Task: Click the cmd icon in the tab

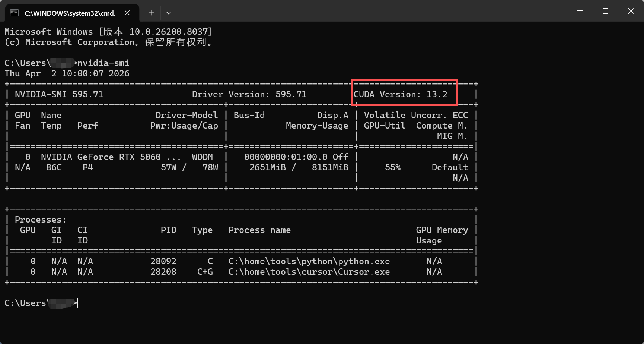Action: tap(14, 13)
